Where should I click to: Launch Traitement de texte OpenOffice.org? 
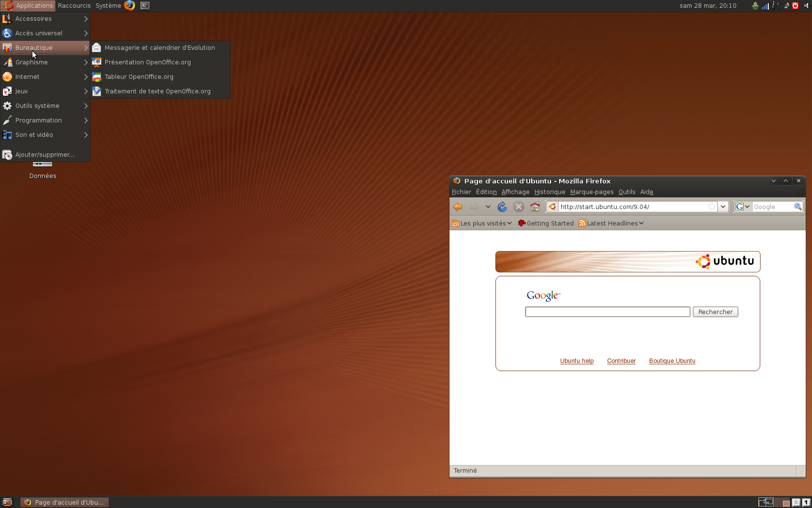(160, 91)
